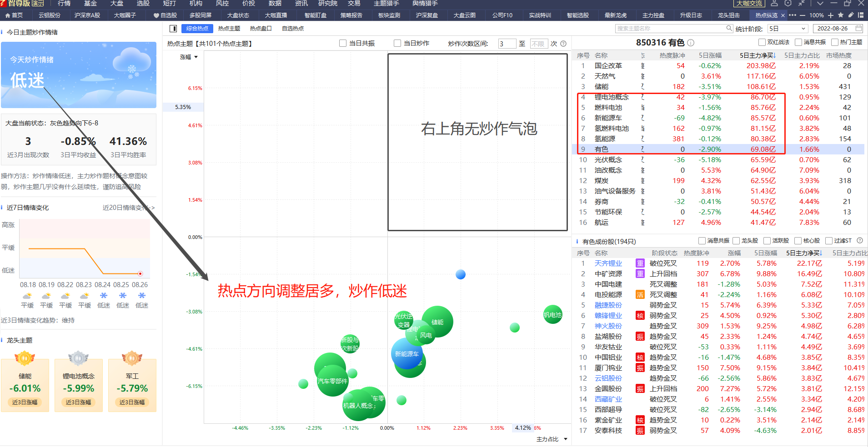Image resolution: width=868 pixels, height=447 pixels.
Task: Click the 振 tag for 盐湖股份
Action: (640, 337)
